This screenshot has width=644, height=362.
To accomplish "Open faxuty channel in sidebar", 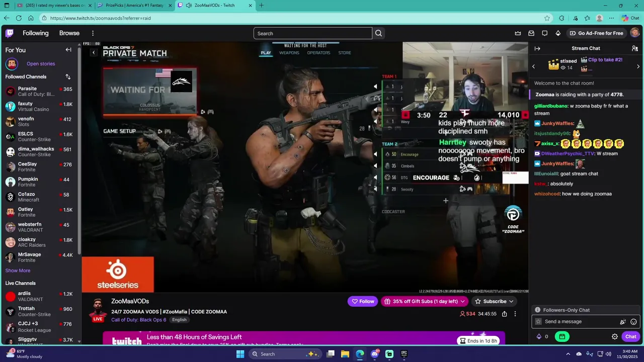I will click(x=39, y=107).
